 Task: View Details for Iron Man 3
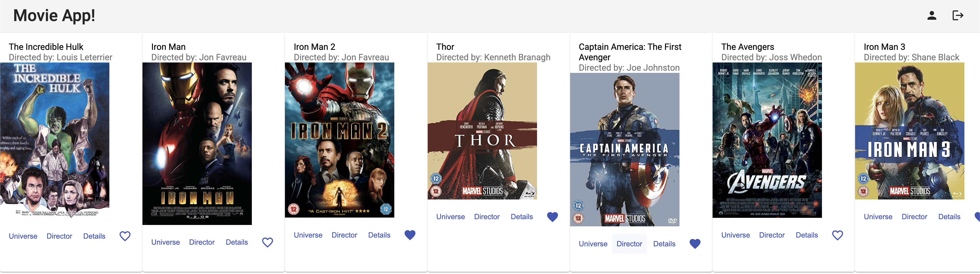click(x=949, y=217)
